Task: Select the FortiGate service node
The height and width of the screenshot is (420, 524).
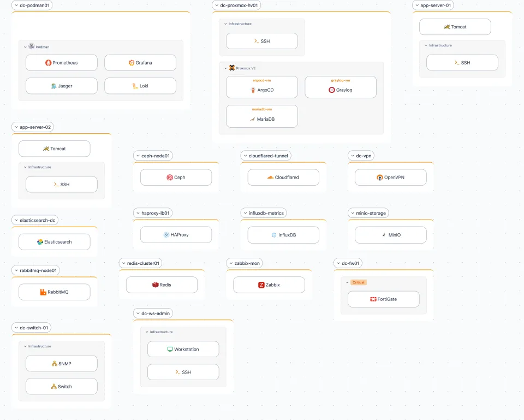Action: 384,299
